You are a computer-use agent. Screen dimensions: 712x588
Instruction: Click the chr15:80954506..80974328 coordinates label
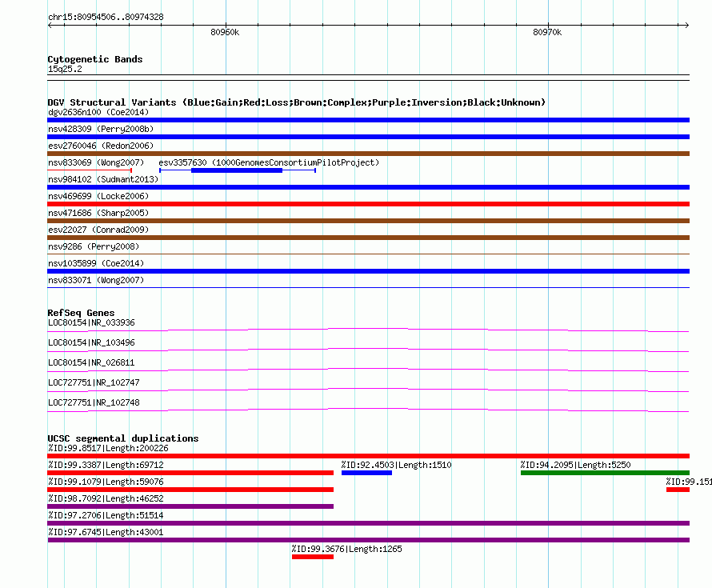(106, 17)
